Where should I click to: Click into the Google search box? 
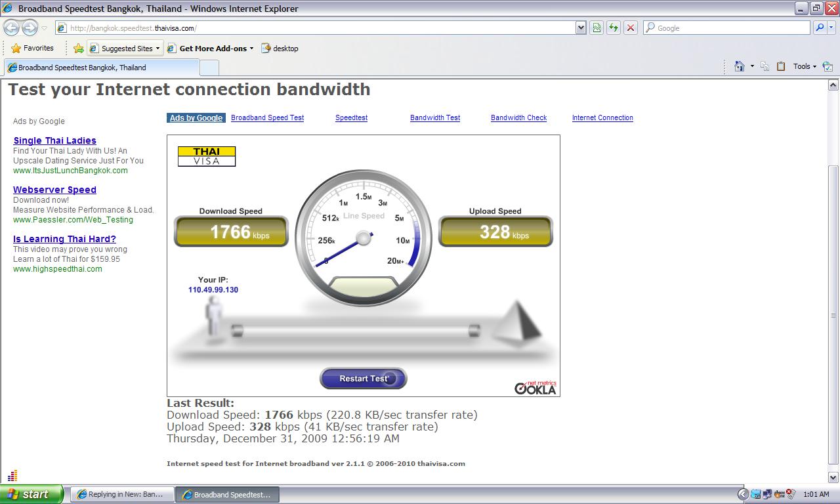point(727,28)
